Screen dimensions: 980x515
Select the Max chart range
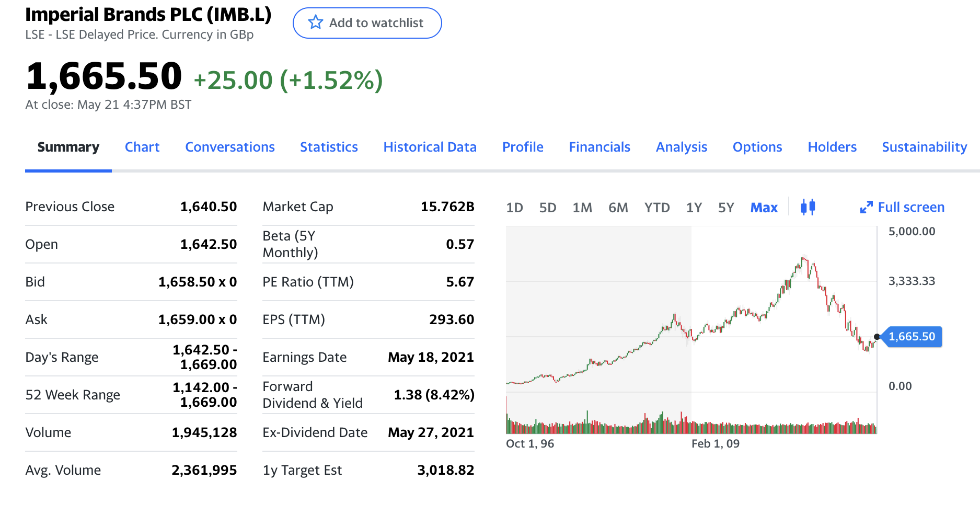click(x=764, y=208)
